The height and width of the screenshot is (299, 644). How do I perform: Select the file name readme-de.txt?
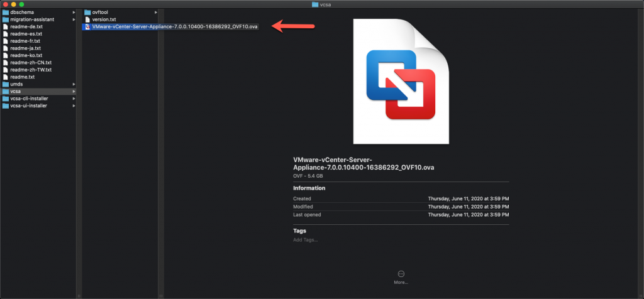[26, 26]
